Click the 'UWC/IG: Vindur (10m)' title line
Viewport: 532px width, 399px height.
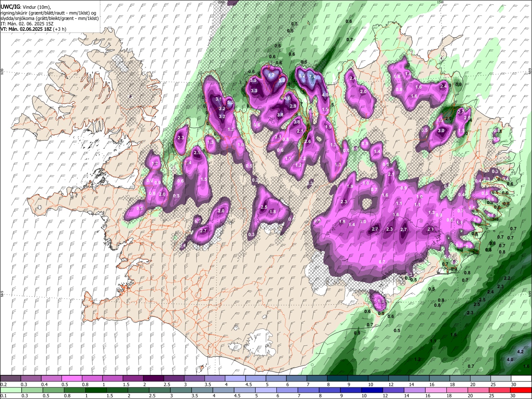(25, 7)
